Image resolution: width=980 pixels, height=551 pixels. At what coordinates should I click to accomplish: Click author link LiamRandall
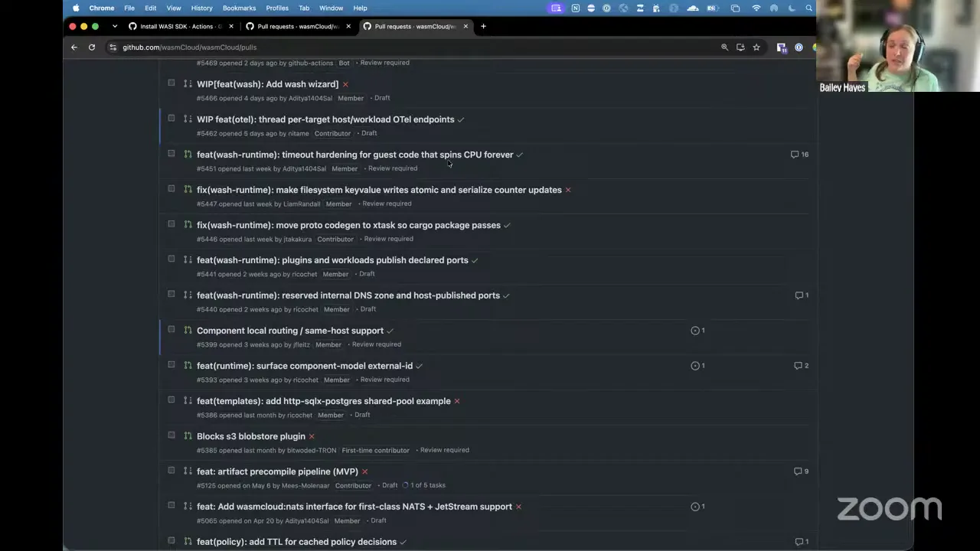click(302, 204)
